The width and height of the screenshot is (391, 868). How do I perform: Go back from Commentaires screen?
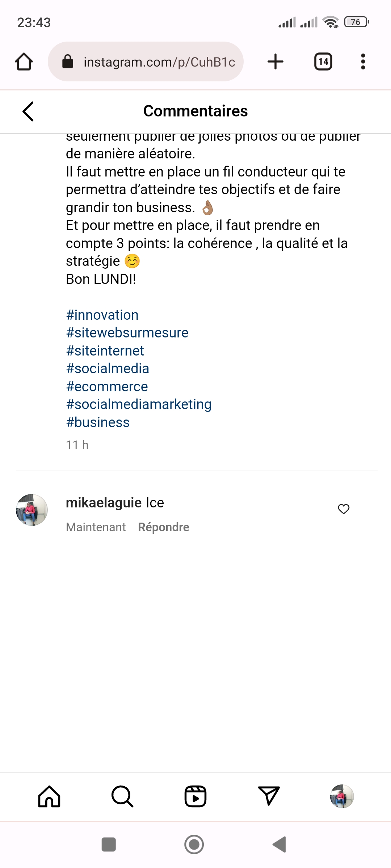coord(28,111)
